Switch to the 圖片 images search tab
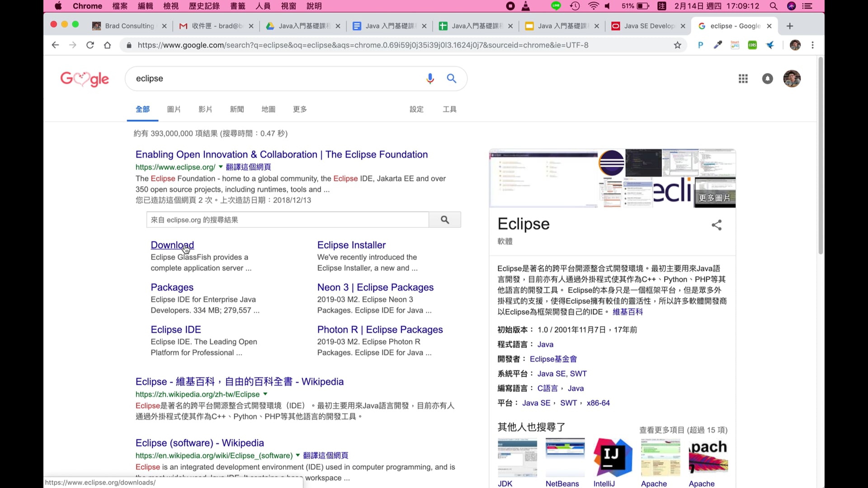The image size is (868, 488). coord(174,109)
